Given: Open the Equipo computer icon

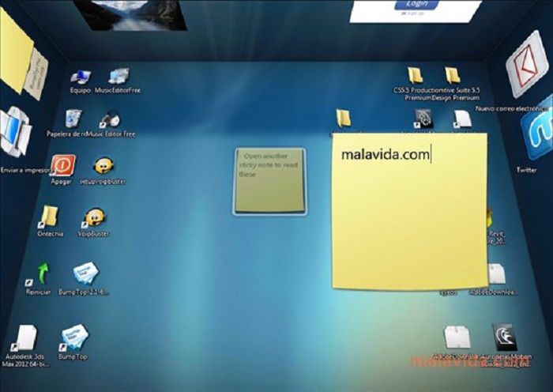Looking at the screenshot, I should (x=81, y=77).
